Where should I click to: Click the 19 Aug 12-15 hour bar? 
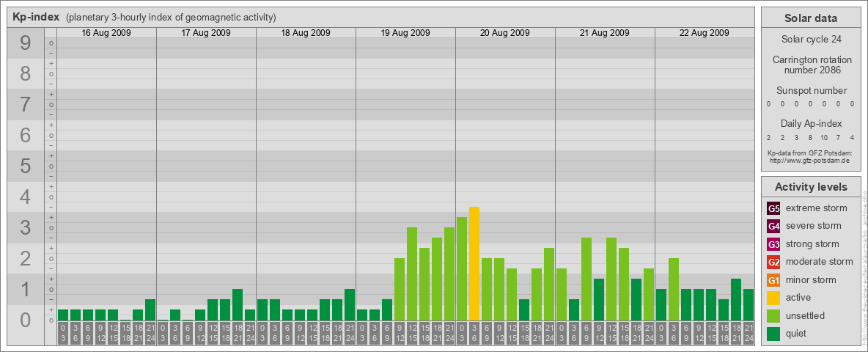click(x=412, y=274)
